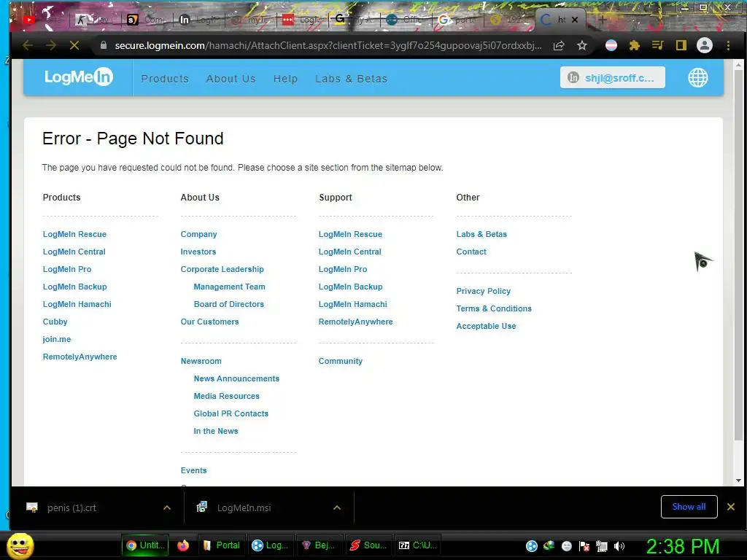Screen dimensions: 747x560
Task: Open Firefox from the taskbar
Action: pyautogui.click(x=183, y=545)
